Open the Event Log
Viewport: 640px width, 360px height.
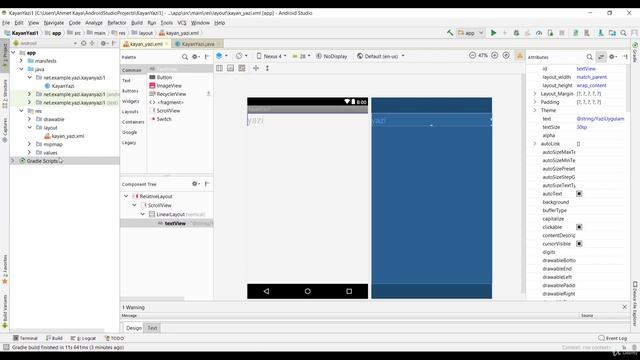[612, 338]
